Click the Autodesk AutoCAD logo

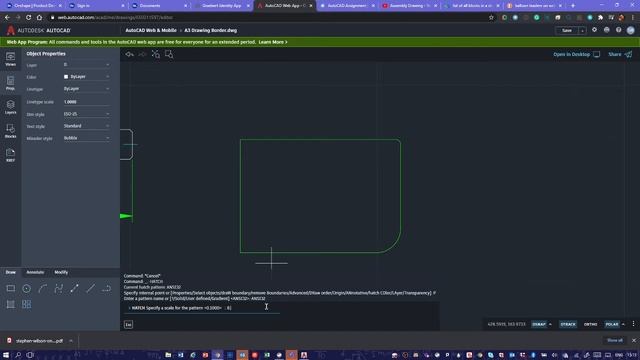click(39, 30)
